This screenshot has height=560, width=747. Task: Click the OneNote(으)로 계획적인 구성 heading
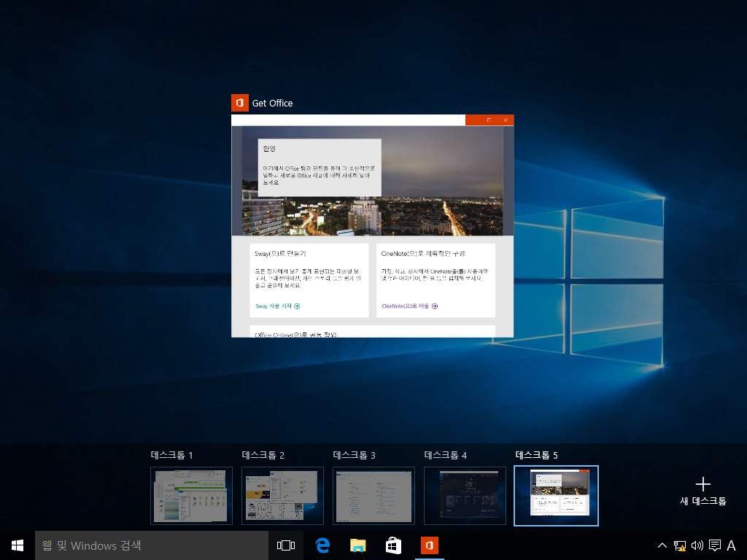pyautogui.click(x=423, y=253)
